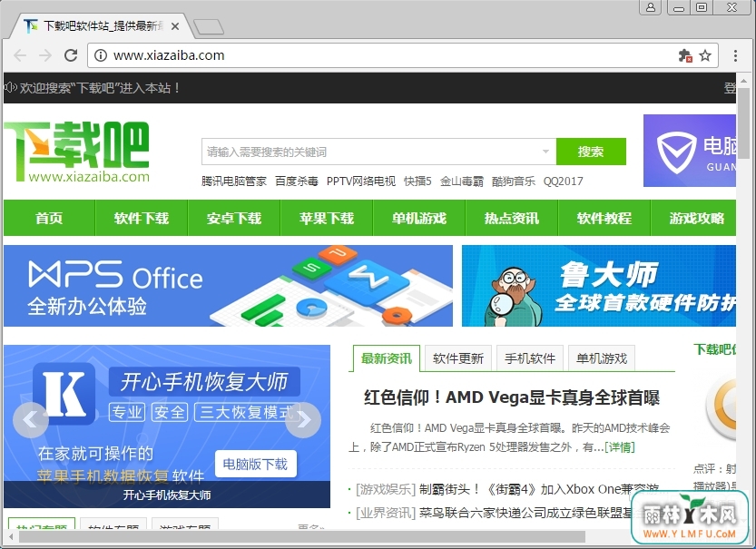Open the 快播5 hot link
This screenshot has width=756, height=549.
point(417,181)
